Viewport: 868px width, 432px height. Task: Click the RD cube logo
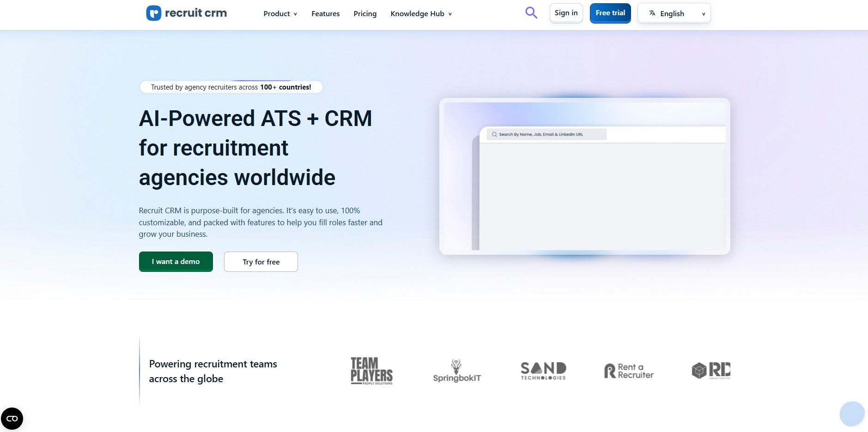(x=710, y=370)
